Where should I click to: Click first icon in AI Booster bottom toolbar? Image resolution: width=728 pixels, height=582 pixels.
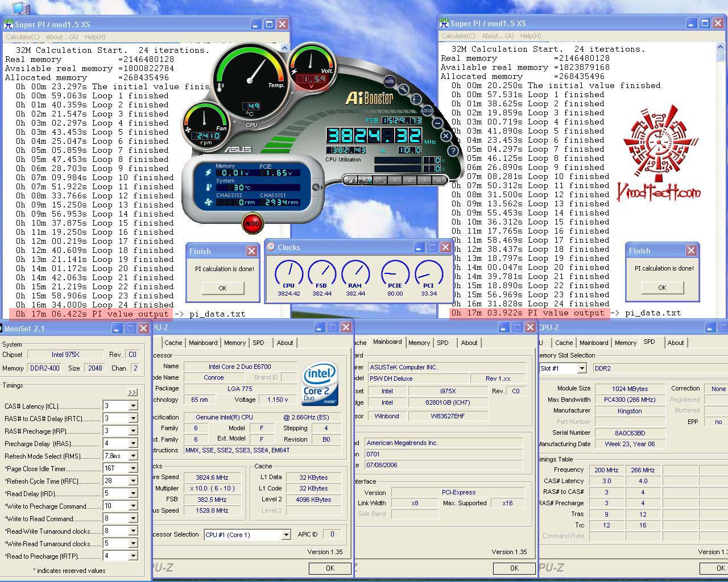click(351, 180)
